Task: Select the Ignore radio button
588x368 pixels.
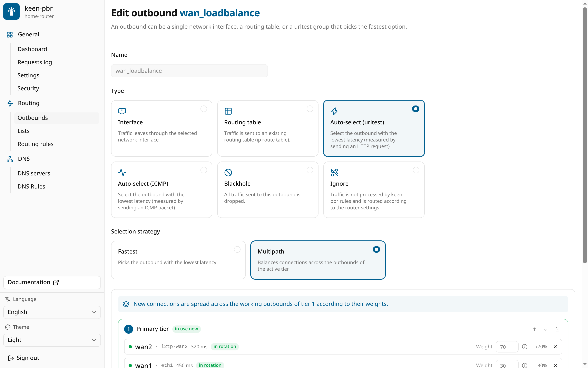Action: coord(416,170)
